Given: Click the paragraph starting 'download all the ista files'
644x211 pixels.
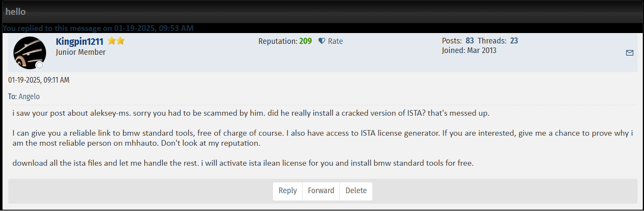Looking at the screenshot, I should 243,164.
